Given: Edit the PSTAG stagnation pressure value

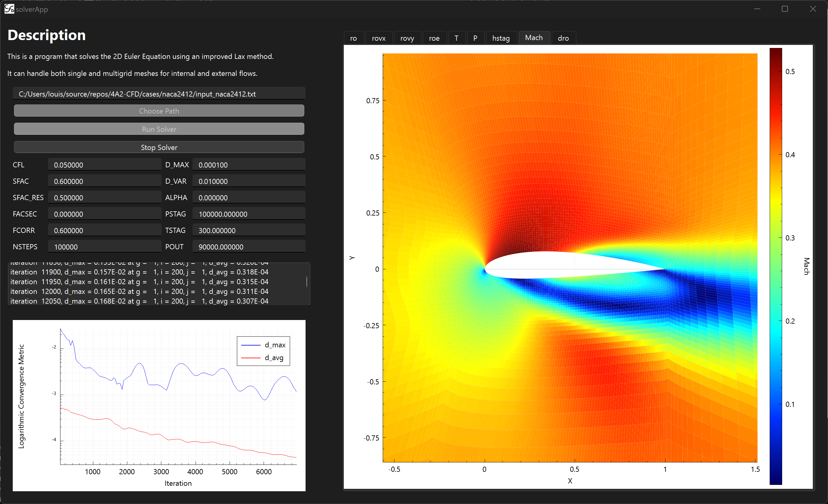Looking at the screenshot, I should click(x=248, y=214).
